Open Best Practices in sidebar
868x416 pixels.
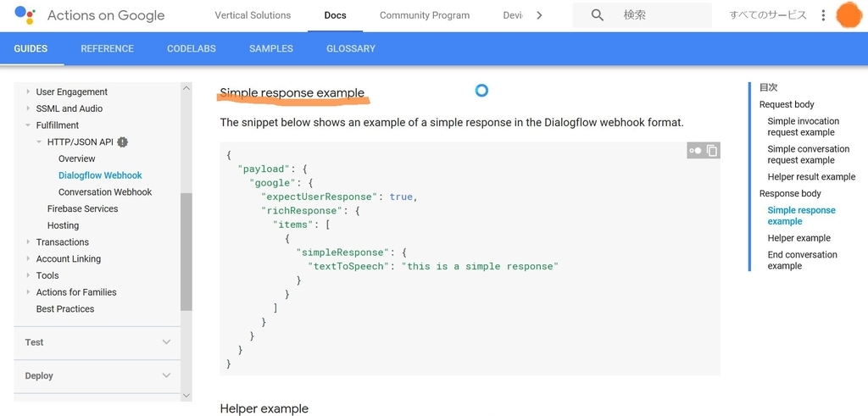(x=65, y=308)
